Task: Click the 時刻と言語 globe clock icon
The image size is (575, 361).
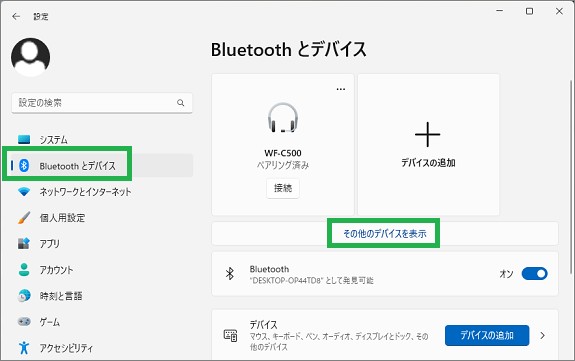Action: [x=24, y=296]
